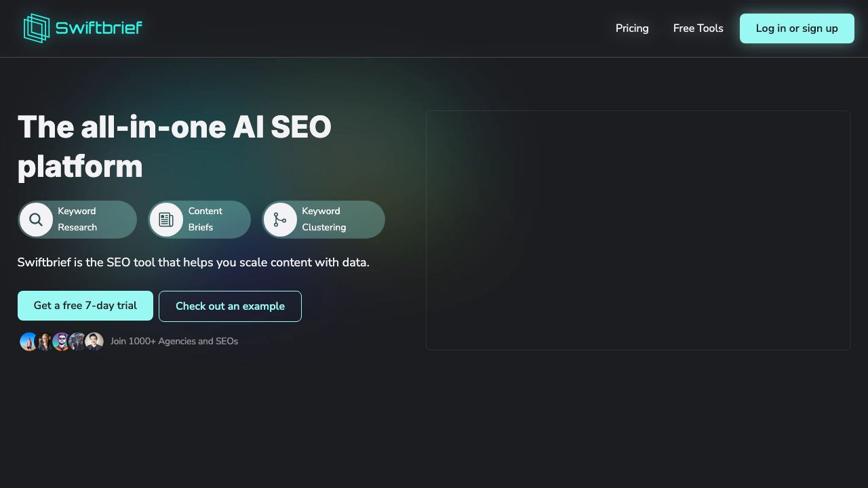Click the Check out an example button
This screenshot has width=868, height=488.
[x=230, y=306]
